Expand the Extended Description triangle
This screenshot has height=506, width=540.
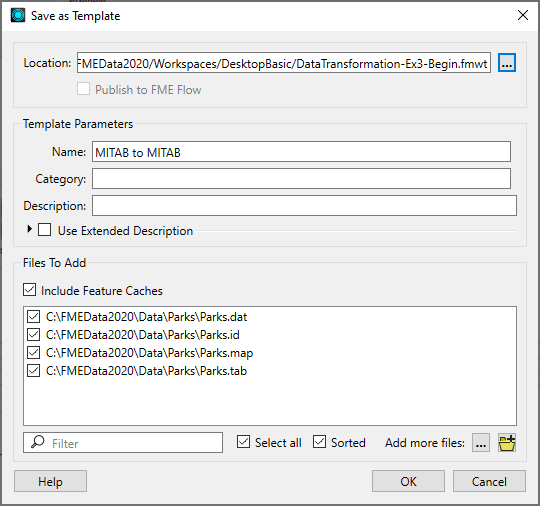pyautogui.click(x=30, y=229)
